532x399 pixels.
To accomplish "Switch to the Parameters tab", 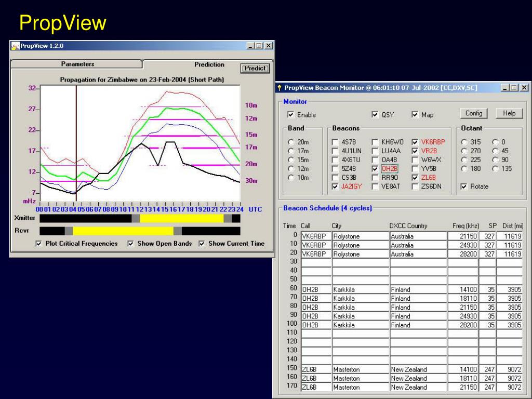I will 77,64.
